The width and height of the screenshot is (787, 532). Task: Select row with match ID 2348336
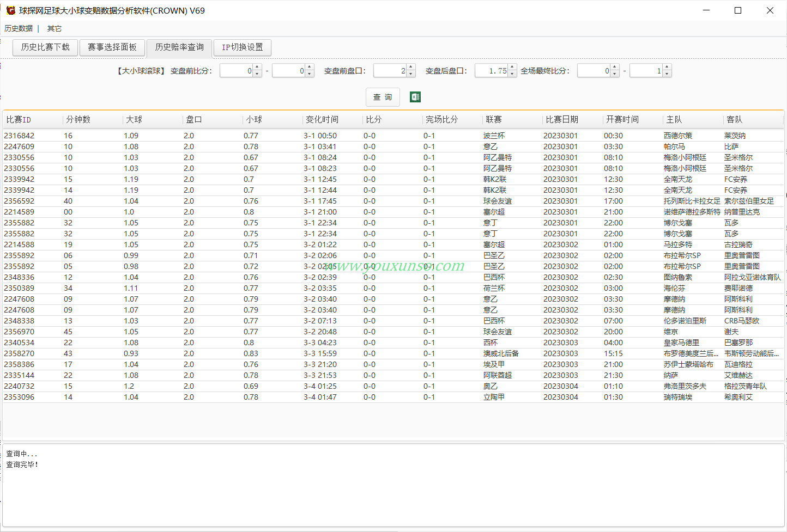393,277
